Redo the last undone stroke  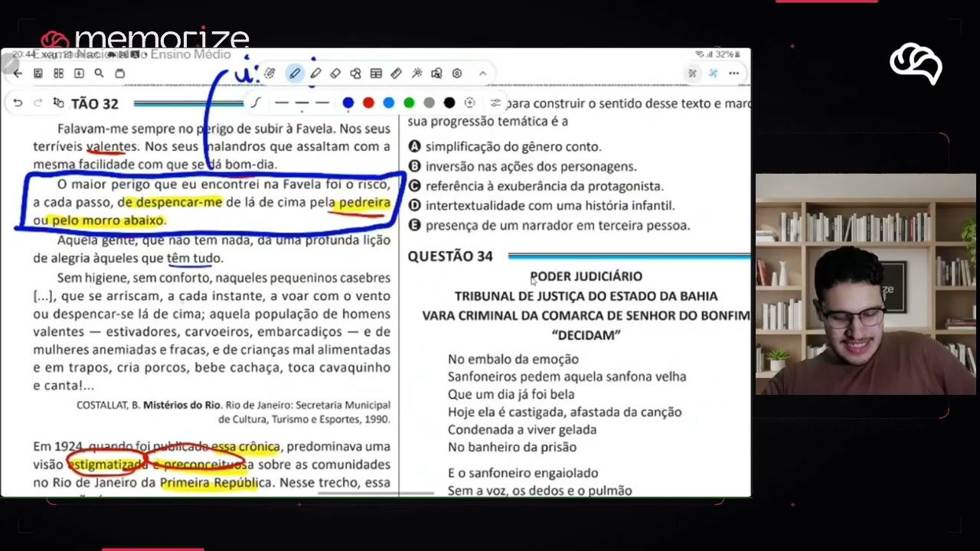[38, 103]
